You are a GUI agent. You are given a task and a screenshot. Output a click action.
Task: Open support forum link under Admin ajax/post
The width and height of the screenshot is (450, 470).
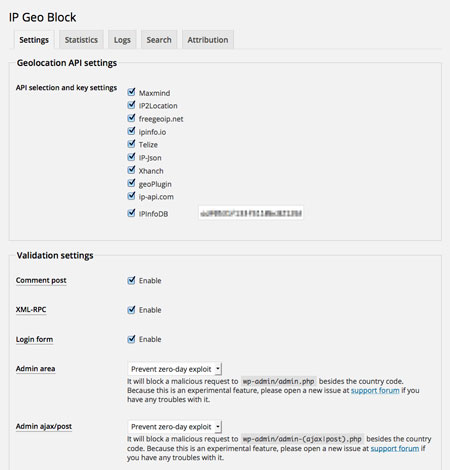pyautogui.click(x=395, y=448)
